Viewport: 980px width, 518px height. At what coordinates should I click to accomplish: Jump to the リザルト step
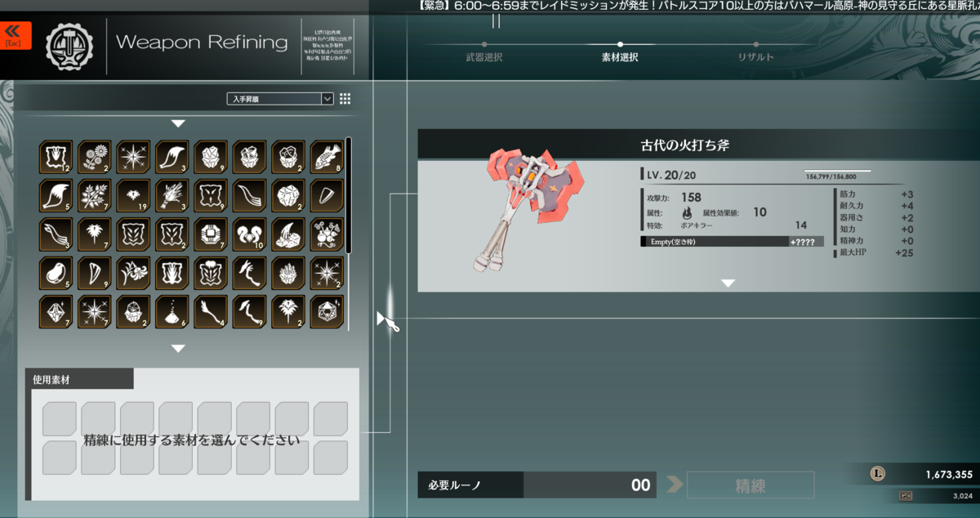(755, 57)
